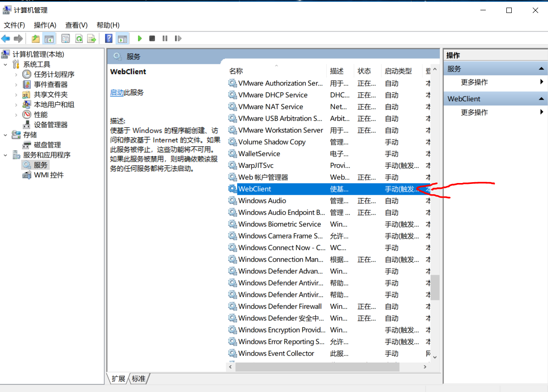Collapse the WebClient actions section arrow
The height and width of the screenshot is (392, 548).
(541, 99)
